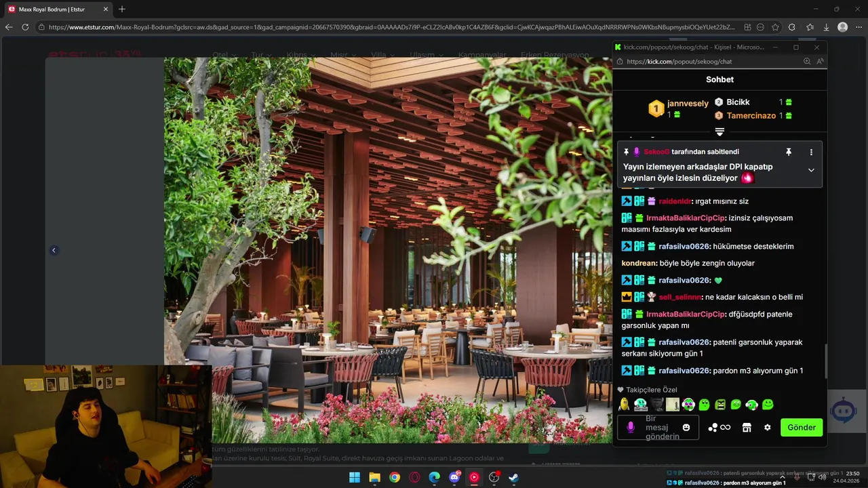Zoom icon in the chat popout address bar

[x=807, y=61]
